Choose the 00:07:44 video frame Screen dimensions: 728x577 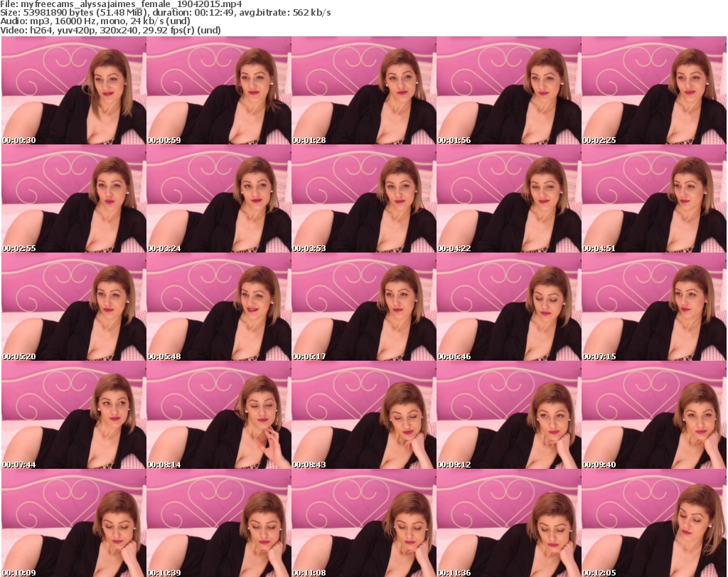[x=74, y=415]
